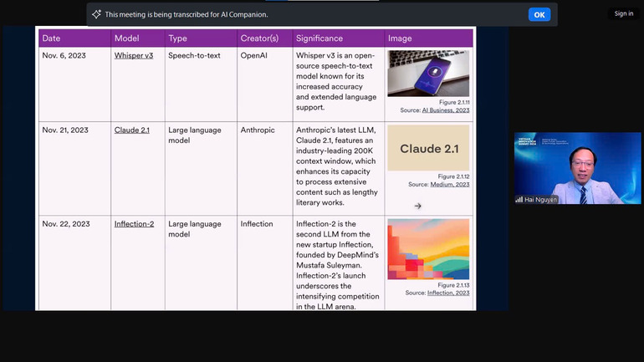
Task: Click the AI Companion sparkle icon
Action: tap(96, 14)
